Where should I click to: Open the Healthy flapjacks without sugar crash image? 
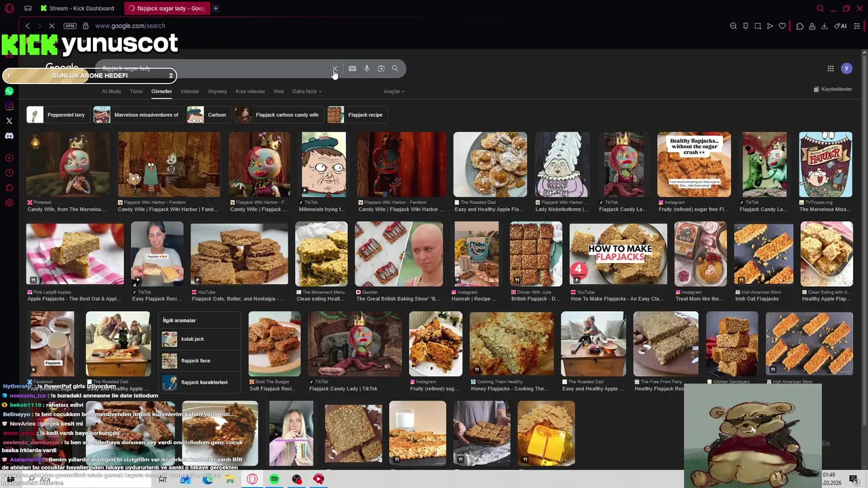[x=694, y=164]
